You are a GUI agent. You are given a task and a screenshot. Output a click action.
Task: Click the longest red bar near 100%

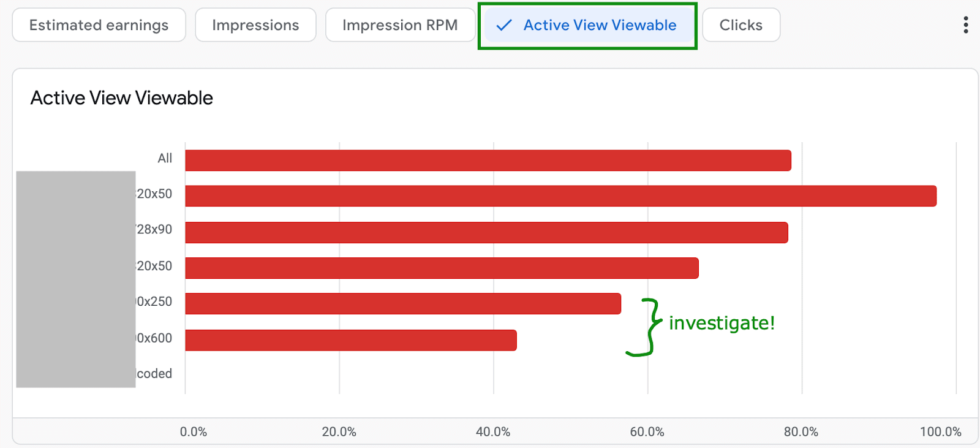560,196
